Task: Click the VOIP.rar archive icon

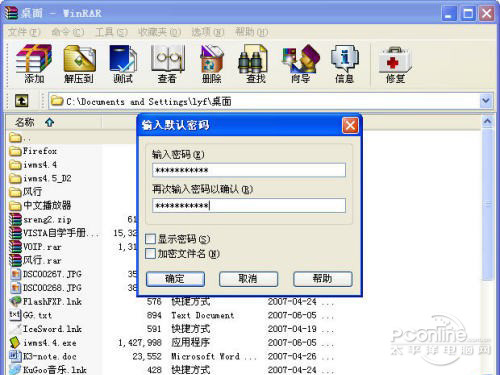Action: click(15, 247)
